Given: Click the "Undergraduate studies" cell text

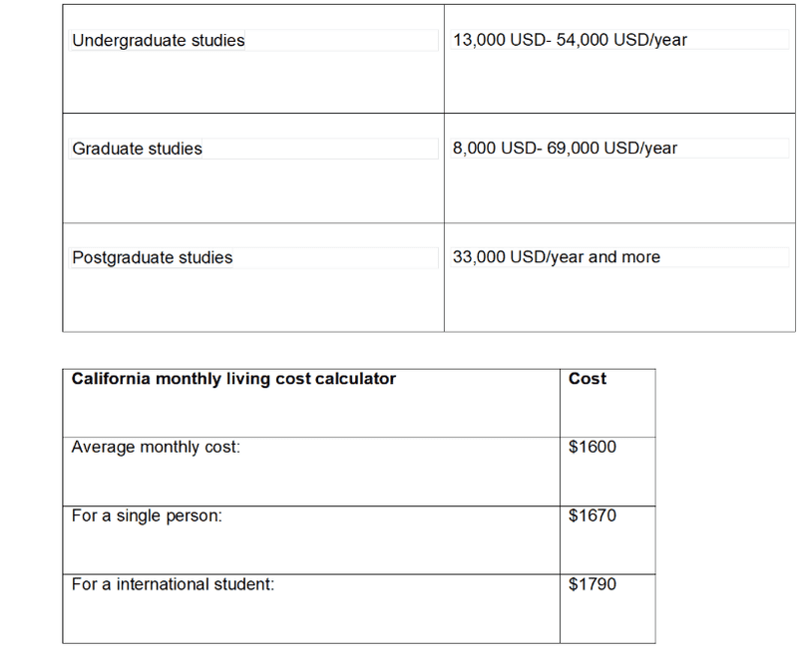Looking at the screenshot, I should click(159, 41).
